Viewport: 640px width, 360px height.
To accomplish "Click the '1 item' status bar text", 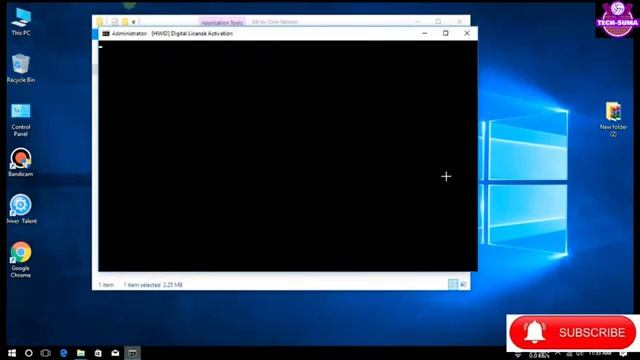I will pyautogui.click(x=106, y=285).
